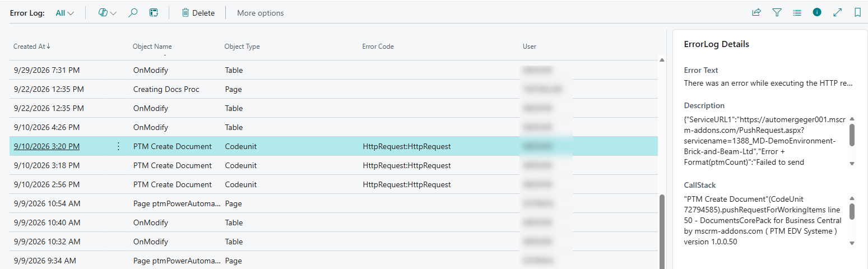Open the 9/10/2026 3:20 PM link
Viewport: 868px width, 269px height.
click(x=47, y=146)
